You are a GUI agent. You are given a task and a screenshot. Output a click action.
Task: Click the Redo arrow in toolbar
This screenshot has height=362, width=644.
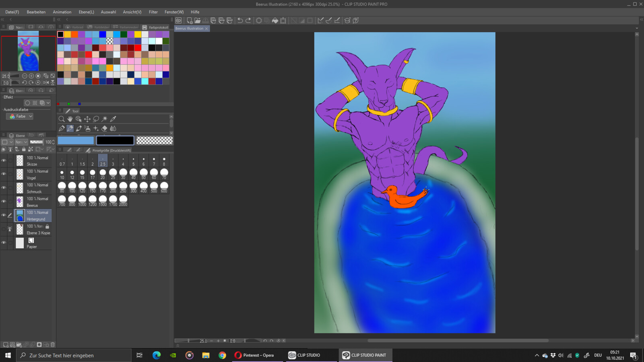tap(248, 21)
